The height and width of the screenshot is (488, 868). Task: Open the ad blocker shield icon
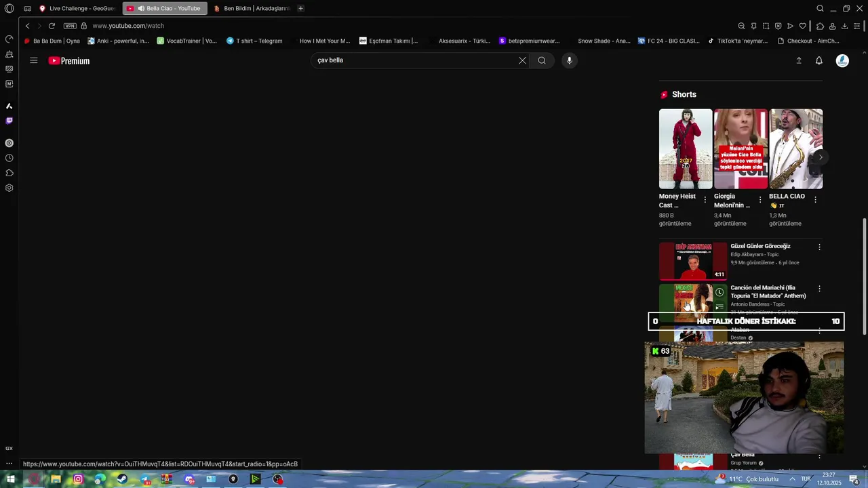[x=778, y=26]
